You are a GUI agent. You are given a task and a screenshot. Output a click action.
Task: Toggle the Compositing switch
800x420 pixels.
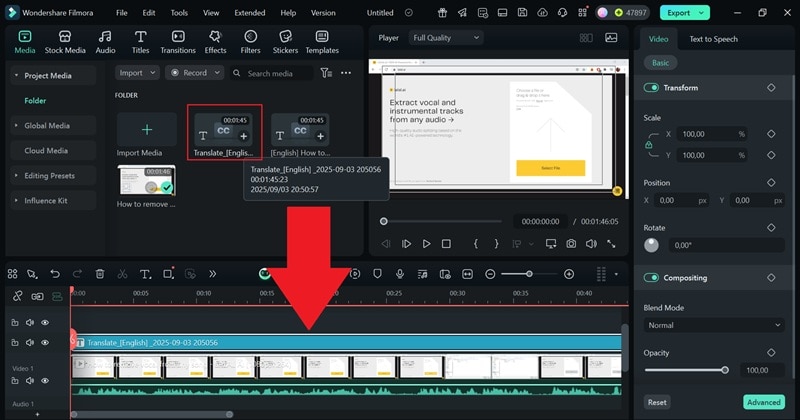[651, 278]
